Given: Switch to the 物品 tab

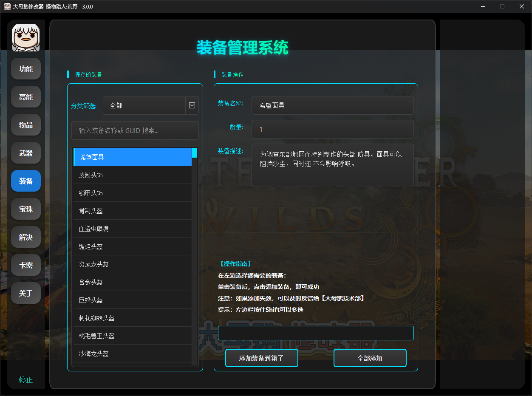Looking at the screenshot, I should click(26, 125).
